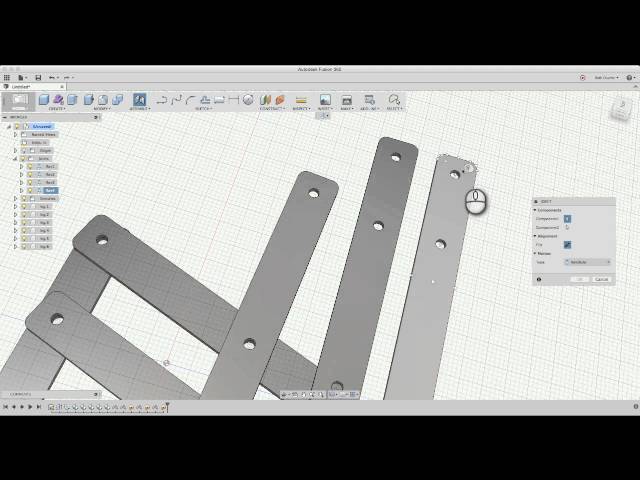This screenshot has height=480, width=640.
Task: Select the Create Box tool icon
Action: [x=44, y=99]
